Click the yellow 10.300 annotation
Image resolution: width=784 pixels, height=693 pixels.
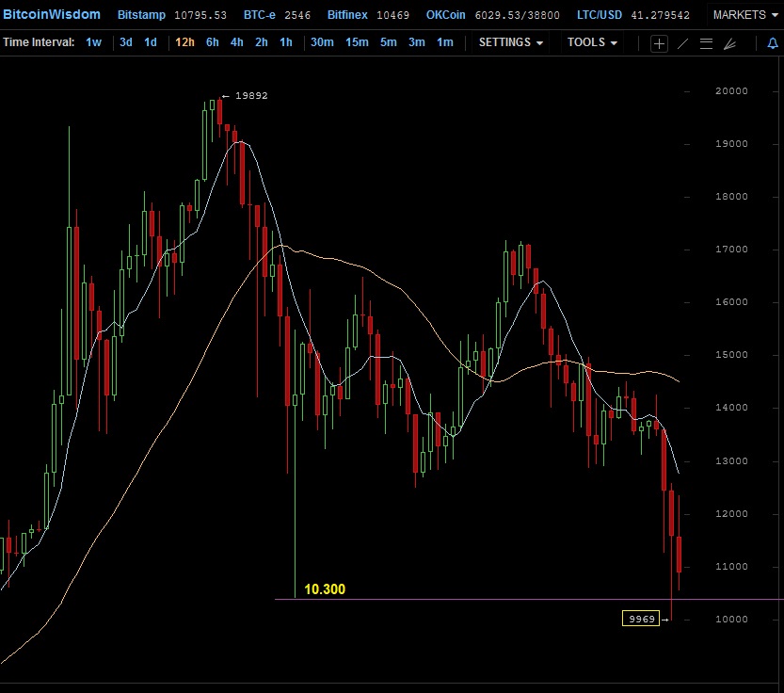[325, 588]
